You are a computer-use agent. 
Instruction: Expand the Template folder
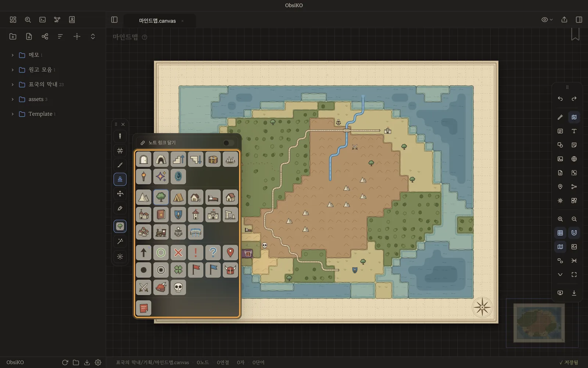click(x=12, y=114)
